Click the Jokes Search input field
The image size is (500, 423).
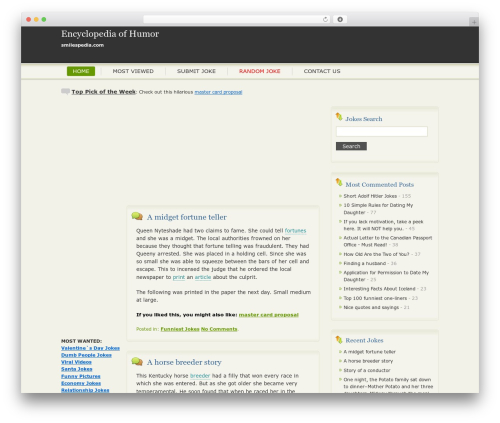[382, 131]
